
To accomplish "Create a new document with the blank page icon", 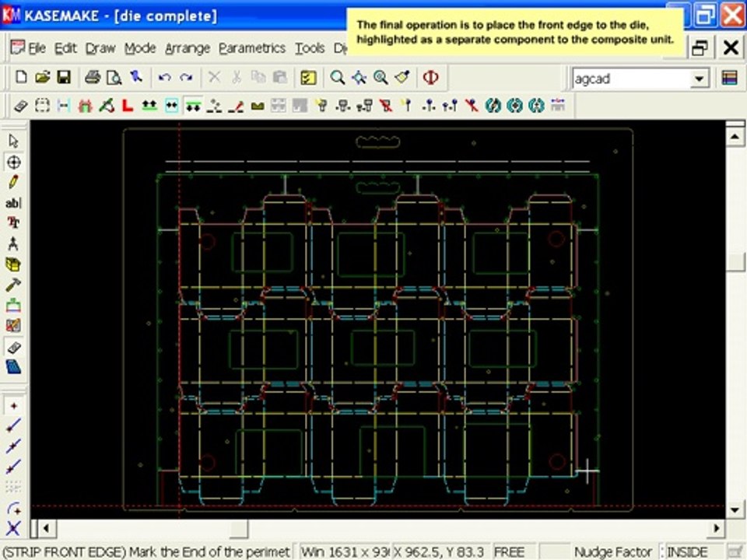I will (x=21, y=77).
